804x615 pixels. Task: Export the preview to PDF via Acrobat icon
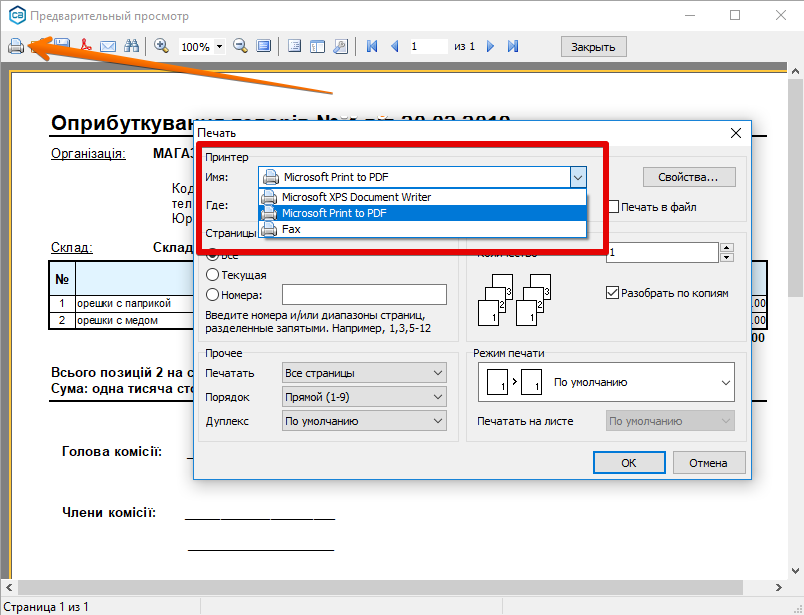tap(85, 46)
